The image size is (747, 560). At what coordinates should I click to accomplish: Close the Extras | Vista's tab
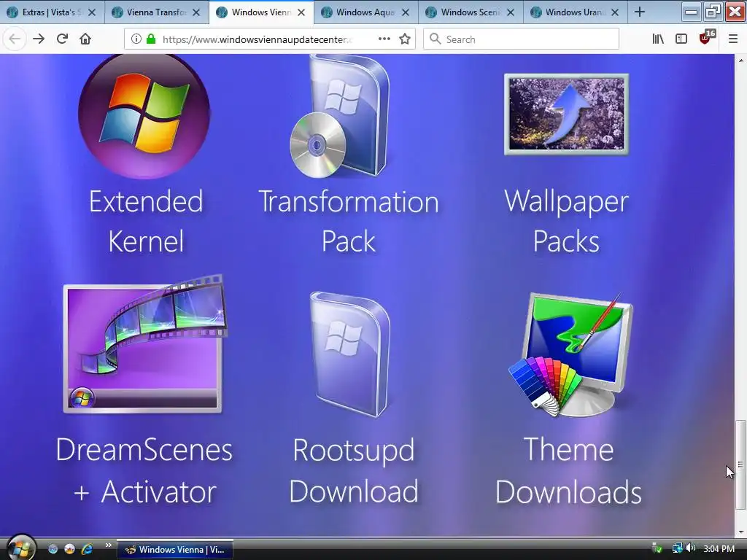coord(92,12)
